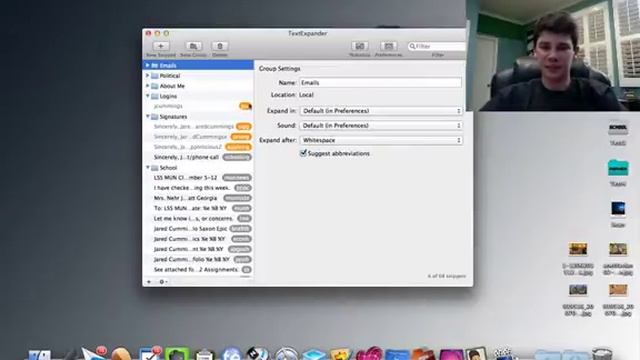Image resolution: width=640 pixels, height=360 pixels.
Task: Collapse the School group disclosure triangle
Action: tap(148, 167)
